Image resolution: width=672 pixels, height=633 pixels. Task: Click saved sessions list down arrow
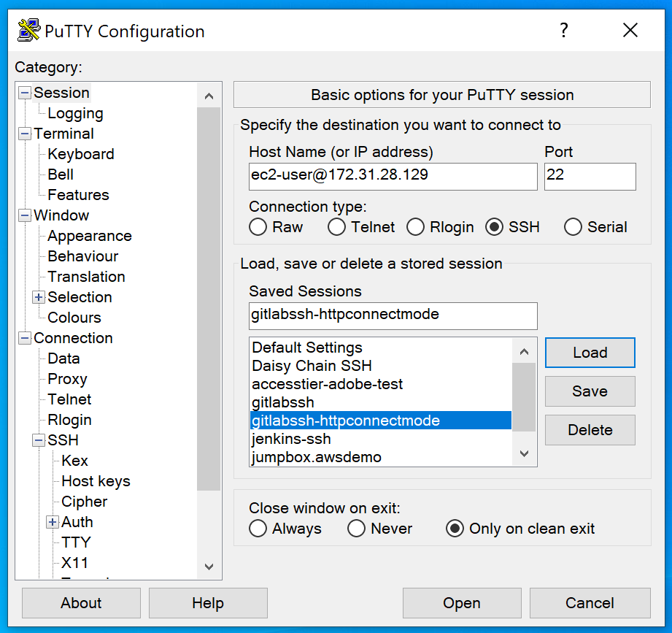[524, 453]
